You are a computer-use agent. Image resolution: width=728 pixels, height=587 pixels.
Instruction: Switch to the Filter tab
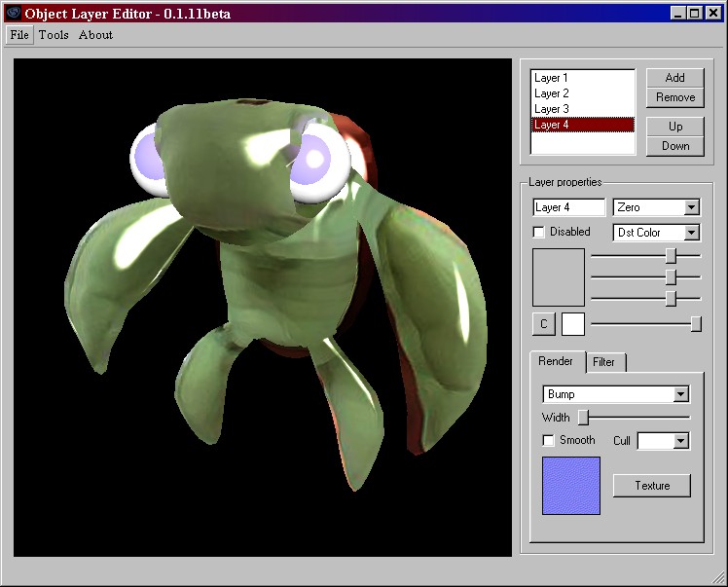604,362
